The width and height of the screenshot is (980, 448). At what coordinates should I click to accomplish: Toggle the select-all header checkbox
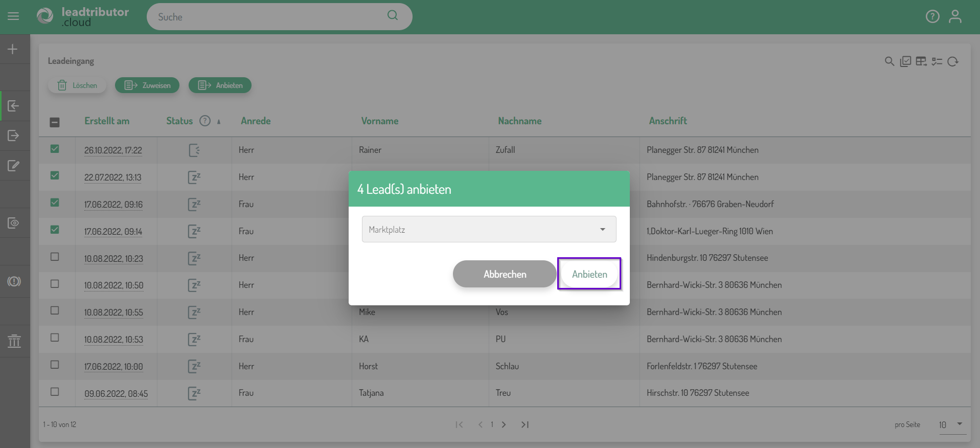point(55,122)
